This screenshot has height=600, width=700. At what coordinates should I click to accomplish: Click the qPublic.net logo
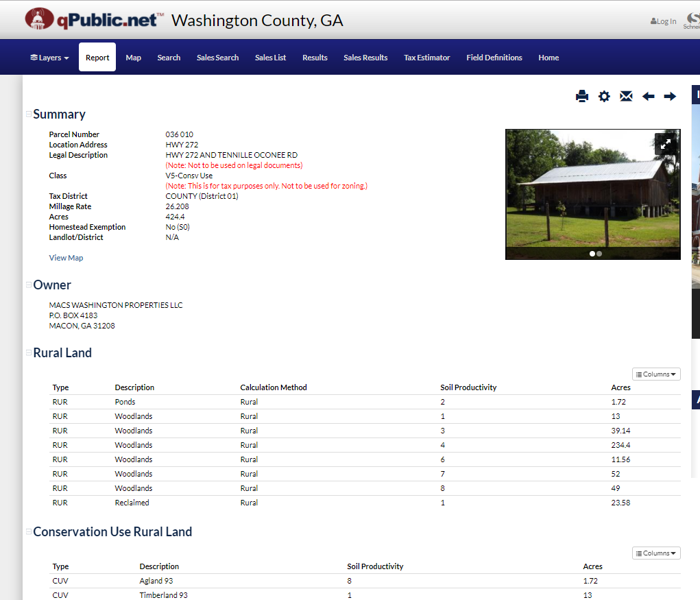pyautogui.click(x=93, y=19)
